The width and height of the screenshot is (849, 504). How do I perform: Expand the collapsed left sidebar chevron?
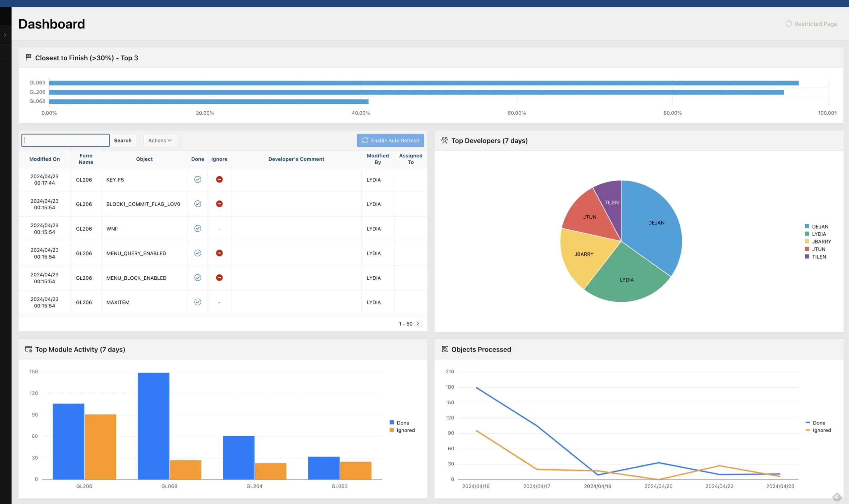(x=5, y=35)
